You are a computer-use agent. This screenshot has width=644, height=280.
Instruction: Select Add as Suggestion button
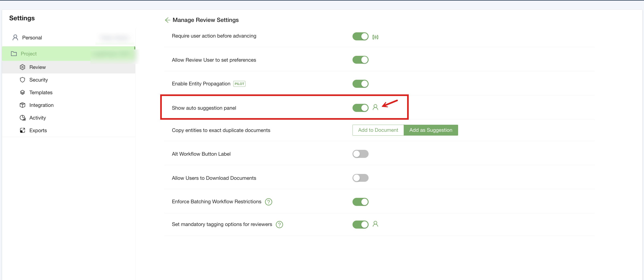coord(430,130)
